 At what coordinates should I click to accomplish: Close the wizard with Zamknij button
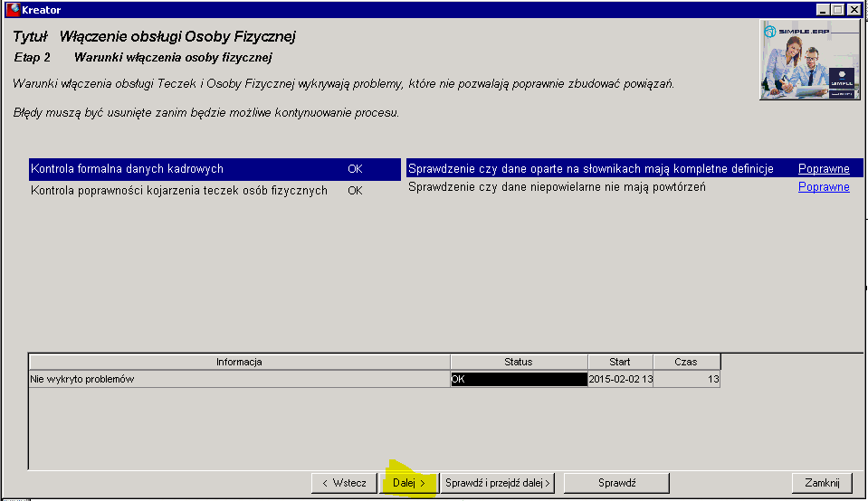click(822, 483)
